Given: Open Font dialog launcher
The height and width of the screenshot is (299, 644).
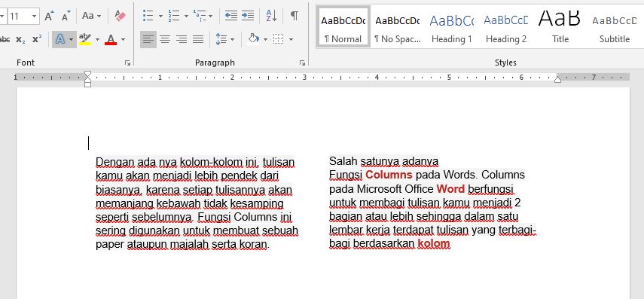Looking at the screenshot, I should coord(128,63).
